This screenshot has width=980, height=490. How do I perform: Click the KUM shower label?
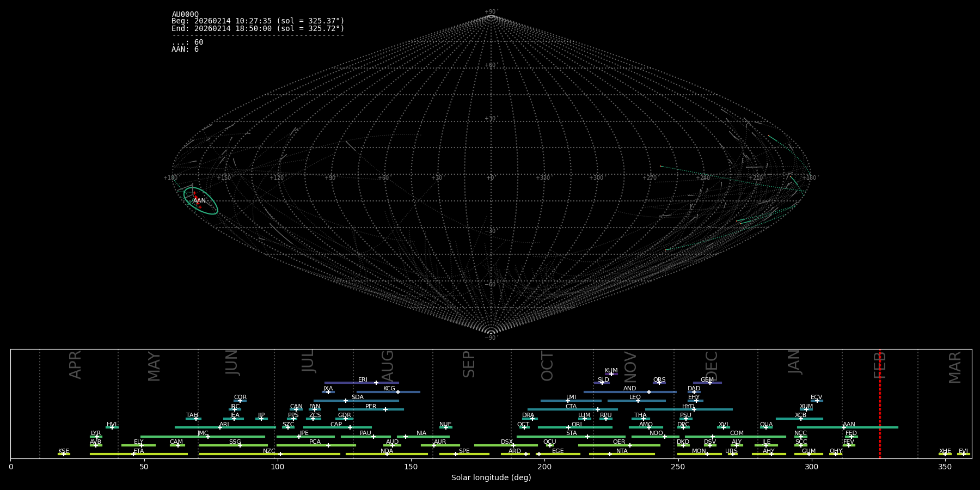click(x=611, y=371)
